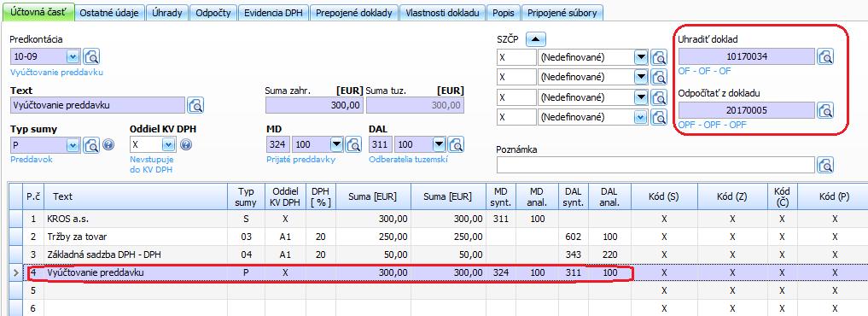Screen dimensions: 868x316
Task: Click first SZČP code field X
Action: pos(516,57)
